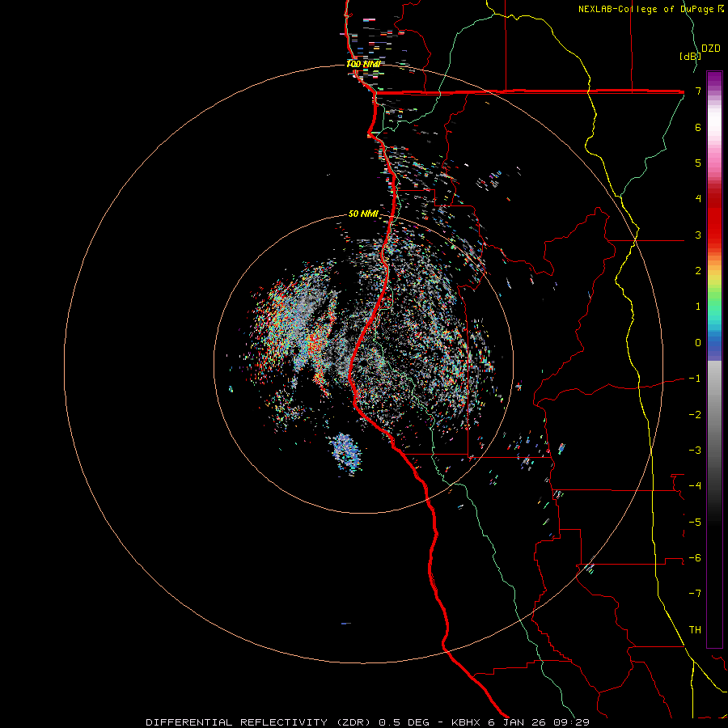Click the 5 value on color scale
Viewport: 728px width, 728px height.
[x=698, y=163]
